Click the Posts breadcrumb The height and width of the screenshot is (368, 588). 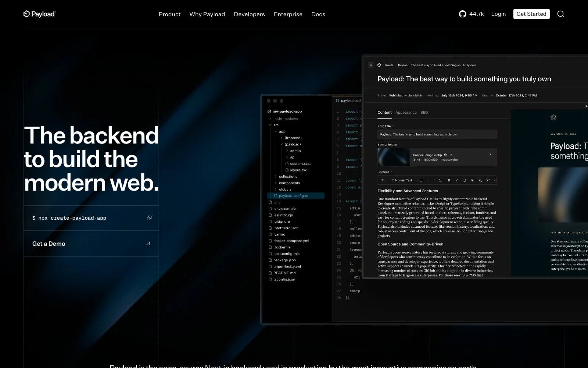(389, 65)
